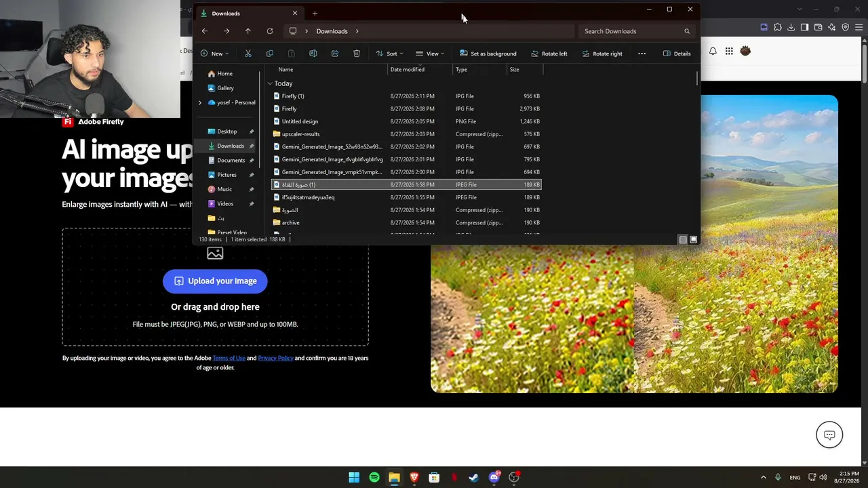
Task: Open Desktop in the navigation pane
Action: click(x=227, y=131)
